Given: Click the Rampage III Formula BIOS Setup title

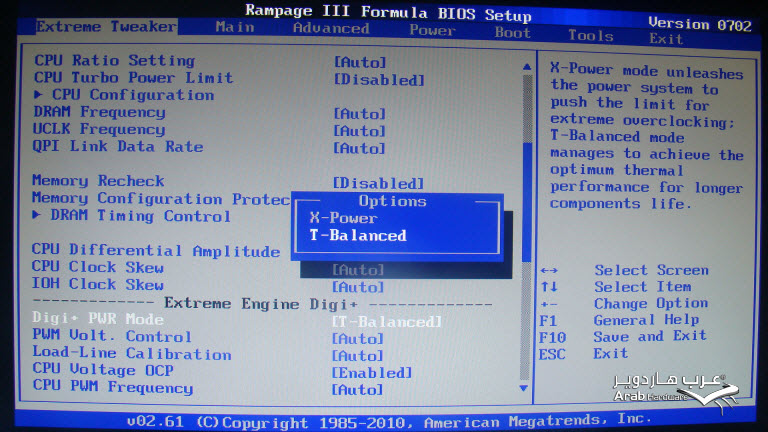Looking at the screenshot, I should click(388, 12).
